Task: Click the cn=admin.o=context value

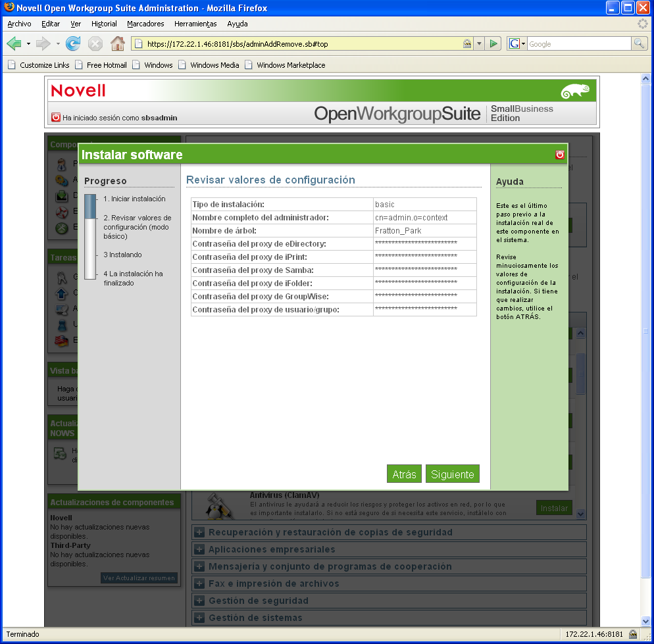Action: [411, 217]
